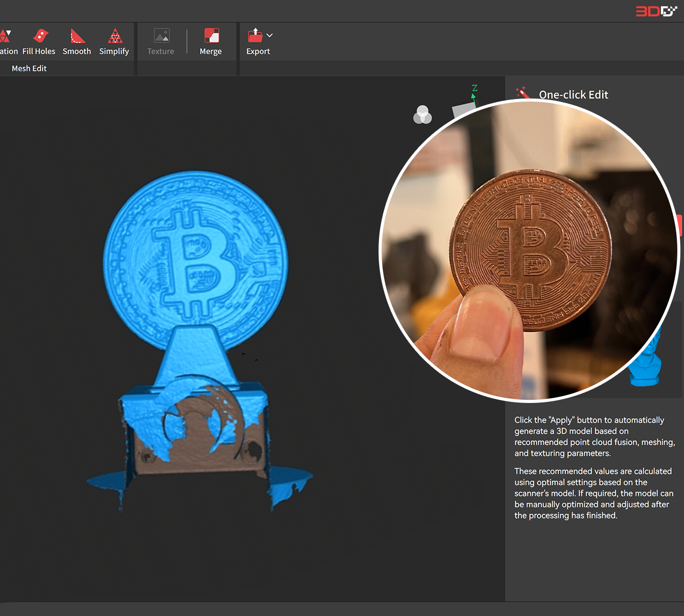Click the One-click Edit magic wand icon
This screenshot has height=616, width=684.
[x=523, y=93]
